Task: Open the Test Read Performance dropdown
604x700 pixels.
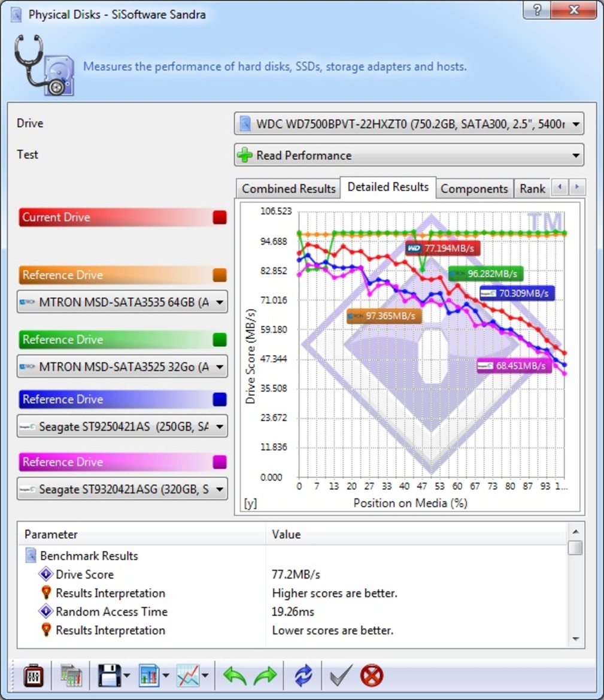Action: point(408,155)
